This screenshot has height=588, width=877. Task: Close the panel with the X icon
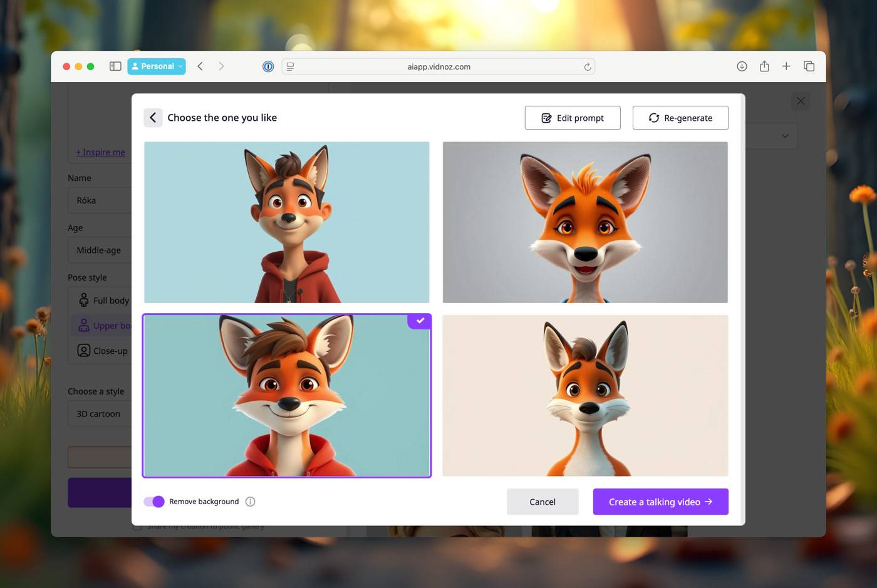801,101
